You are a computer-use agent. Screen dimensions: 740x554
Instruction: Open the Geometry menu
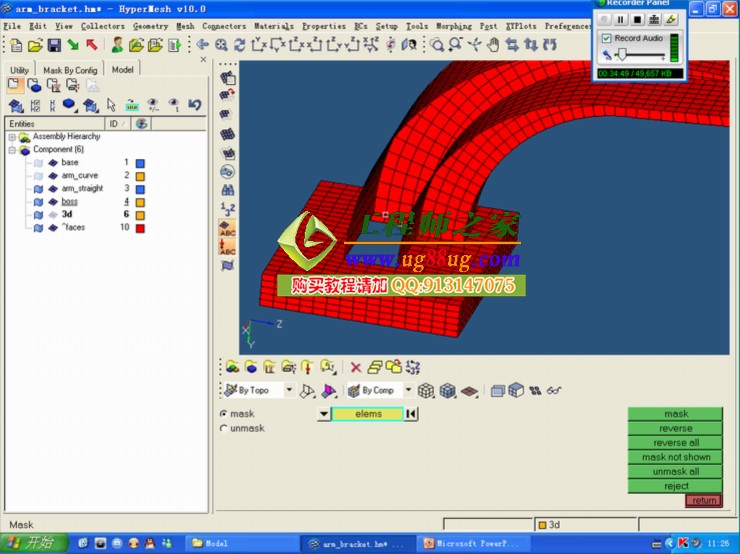151,26
